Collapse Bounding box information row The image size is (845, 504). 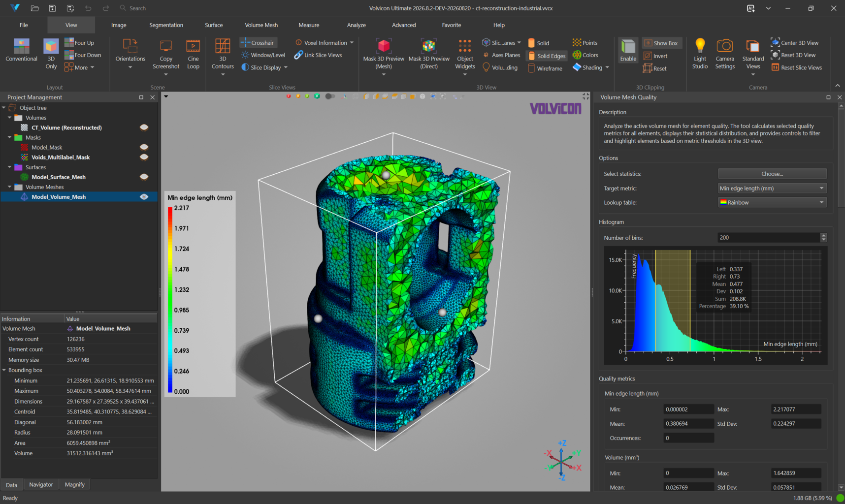(4, 370)
